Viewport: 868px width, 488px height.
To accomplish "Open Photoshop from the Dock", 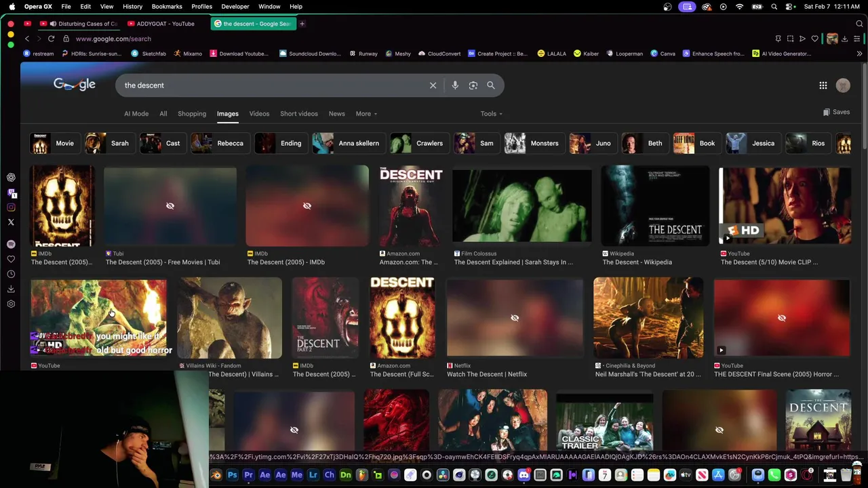I will click(x=232, y=475).
